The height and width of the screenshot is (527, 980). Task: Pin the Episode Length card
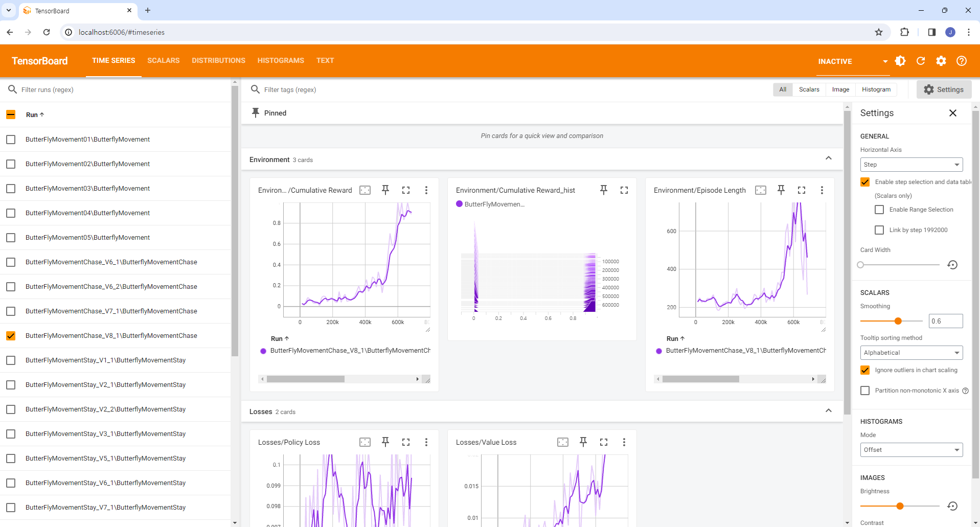781,190
